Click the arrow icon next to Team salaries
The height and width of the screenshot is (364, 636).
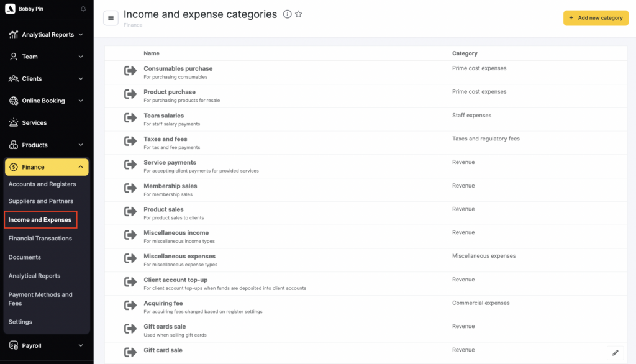pos(130,118)
